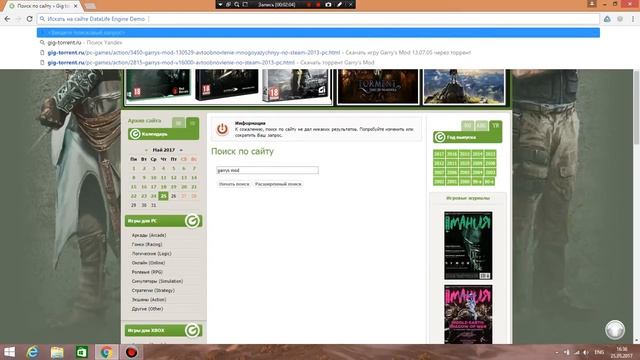Screen dimensions: 640x360
Task: Click the Google Drive extension icon in the browser toolbar
Action: pos(607,19)
